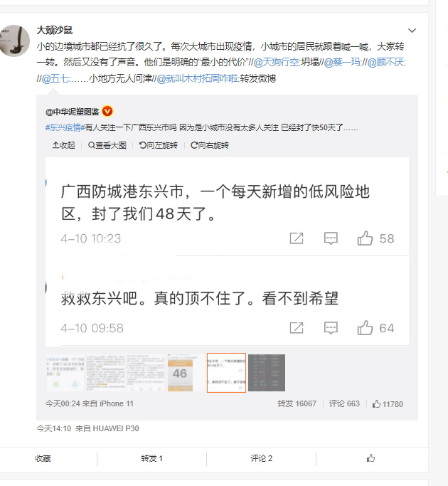Viewport: 448px width, 486px height.
Task: Open 评论 2 comments section
Action: 261,458
